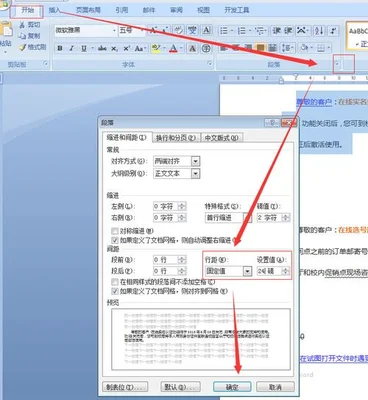Screen dimensions: 368x400
Task: Check 对称缩进 (mirror indents) checkbox
Action: pyautogui.click(x=115, y=231)
